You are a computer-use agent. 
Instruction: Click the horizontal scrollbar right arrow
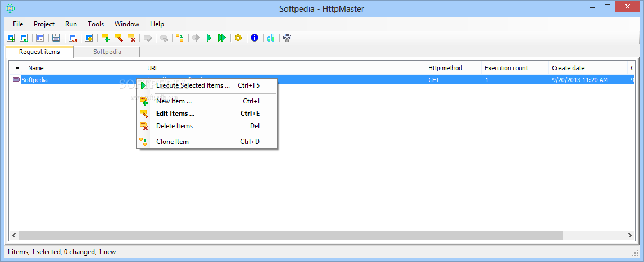click(631, 236)
